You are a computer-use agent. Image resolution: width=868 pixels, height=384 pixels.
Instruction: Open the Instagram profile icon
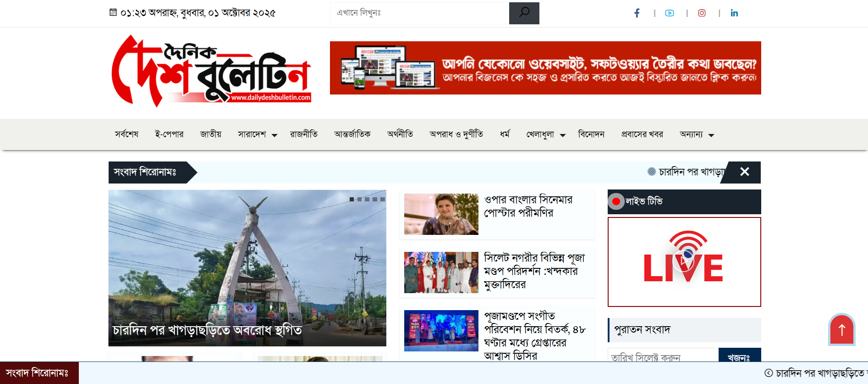point(702,13)
